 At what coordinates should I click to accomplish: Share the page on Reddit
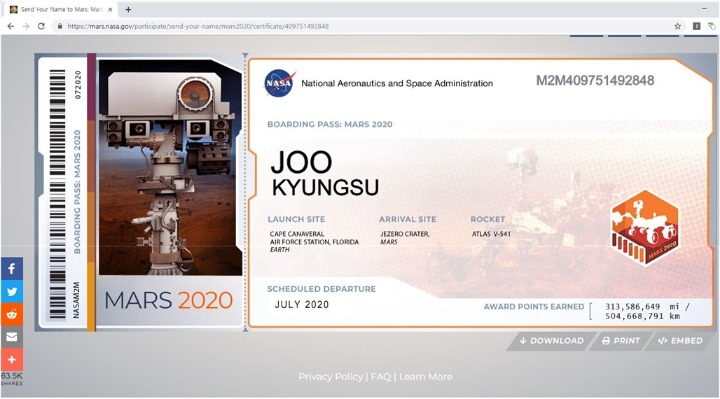coord(12,314)
